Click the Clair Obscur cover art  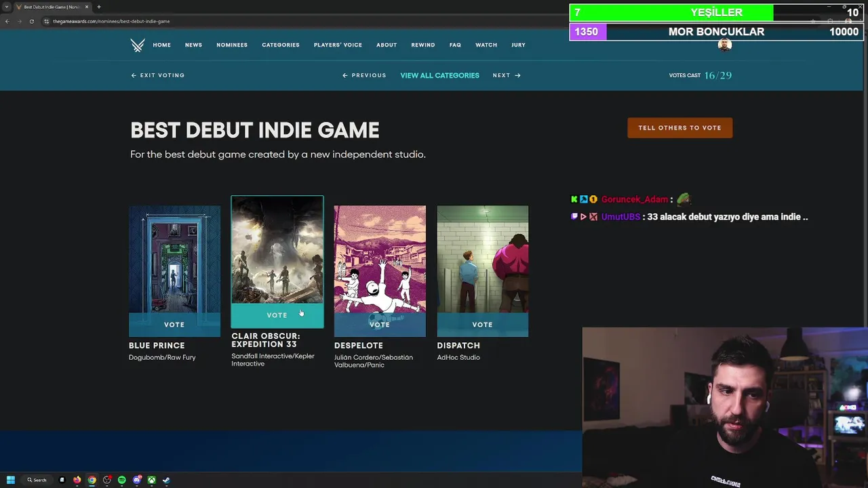pyautogui.click(x=277, y=249)
